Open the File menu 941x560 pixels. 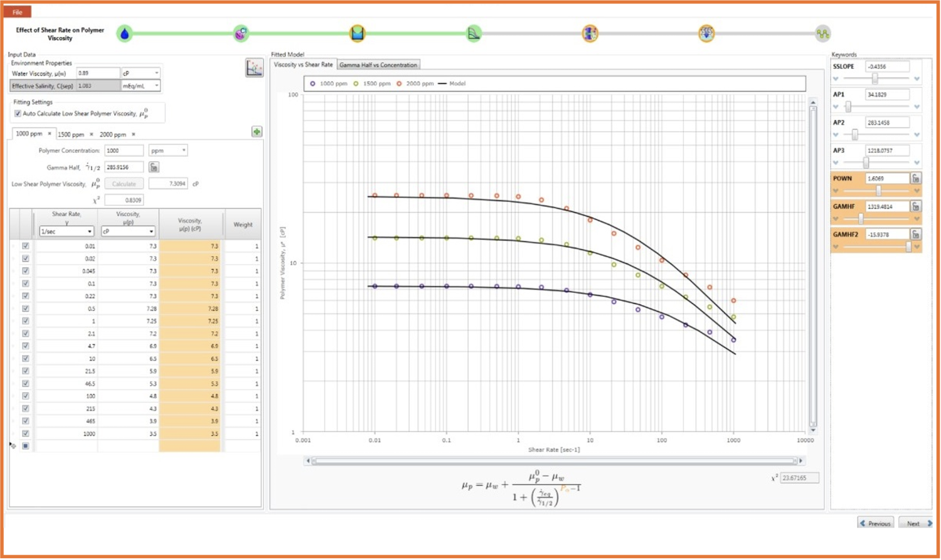pyautogui.click(x=18, y=12)
